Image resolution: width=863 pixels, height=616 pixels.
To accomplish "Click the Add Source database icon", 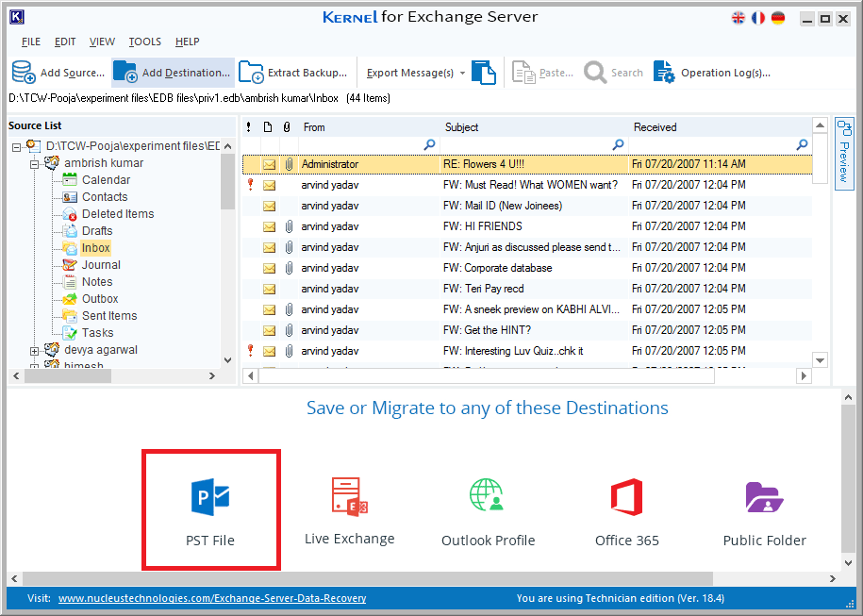I will click(x=24, y=72).
